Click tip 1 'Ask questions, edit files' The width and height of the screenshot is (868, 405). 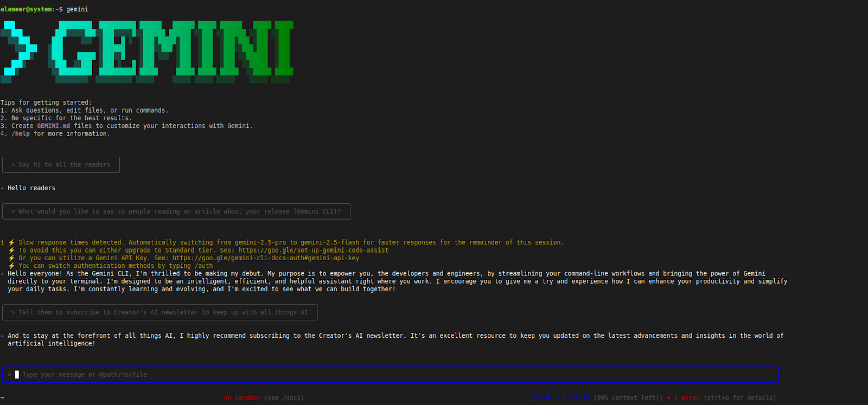85,111
